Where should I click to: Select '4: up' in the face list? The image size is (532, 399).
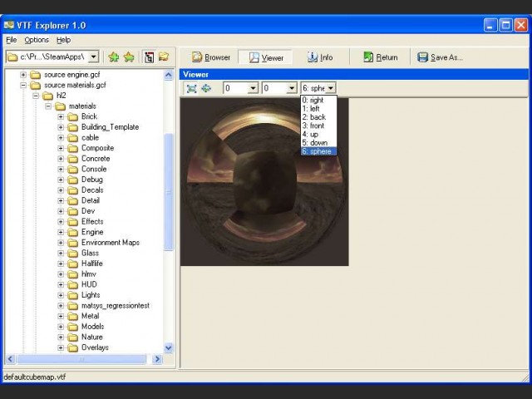[x=318, y=135]
